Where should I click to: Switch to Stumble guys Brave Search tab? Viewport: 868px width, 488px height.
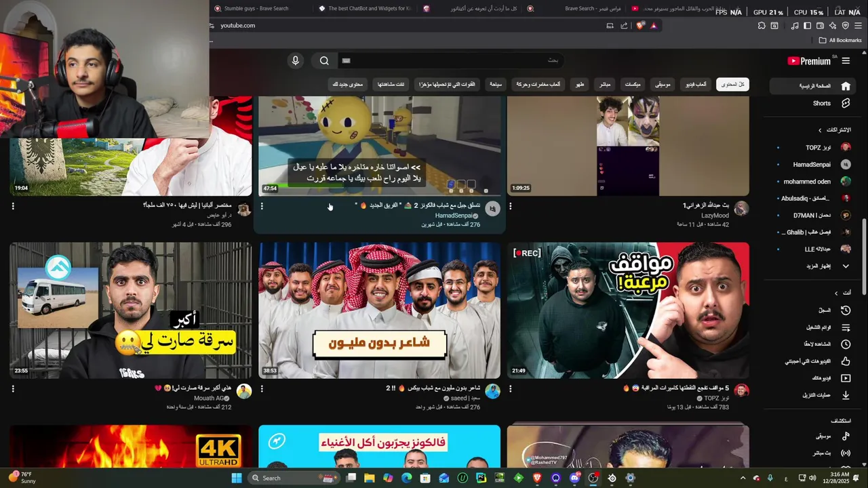257,8
